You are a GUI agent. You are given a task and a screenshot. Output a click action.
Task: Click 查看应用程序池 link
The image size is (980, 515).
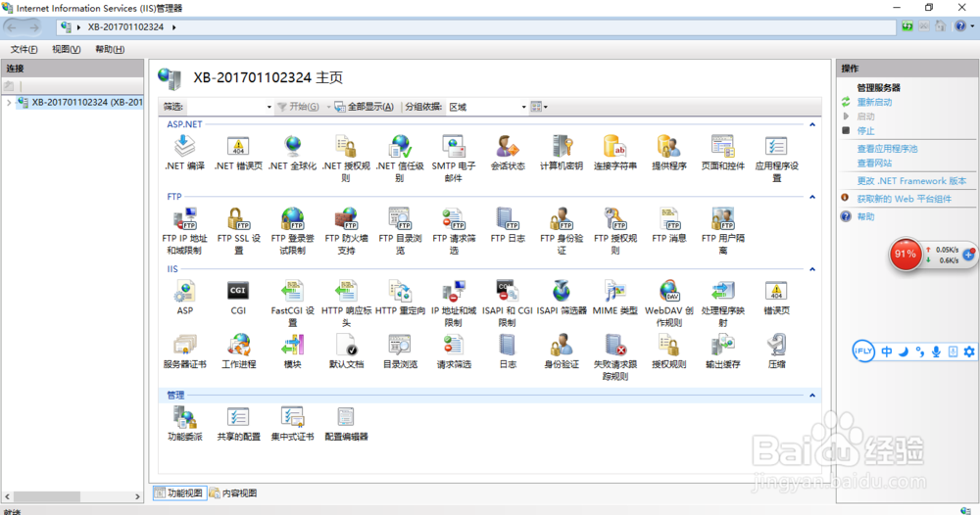tap(888, 149)
